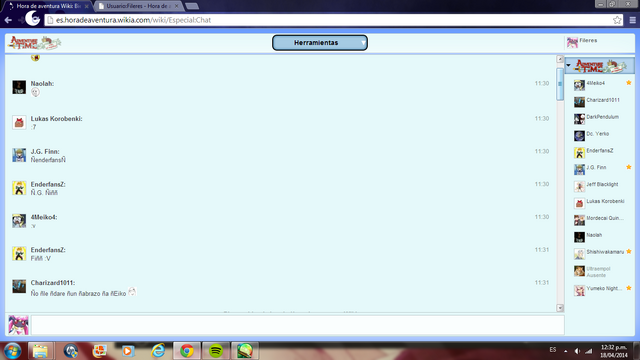The width and height of the screenshot is (640, 360).
Task: Click J.G. Finn's avatar in chat message
Action: 19,155
